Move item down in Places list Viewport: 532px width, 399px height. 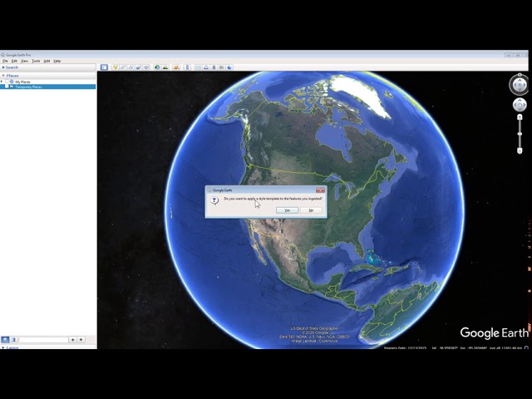(81, 340)
